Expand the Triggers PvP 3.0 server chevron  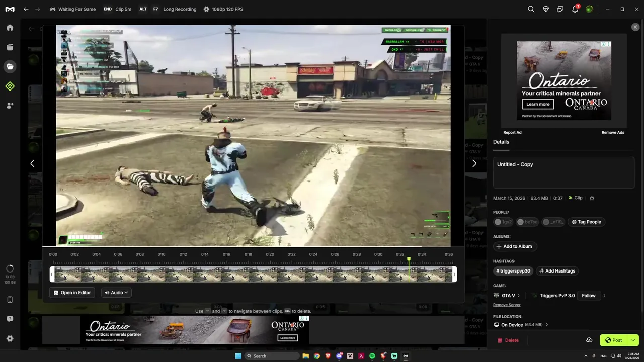tap(604, 296)
